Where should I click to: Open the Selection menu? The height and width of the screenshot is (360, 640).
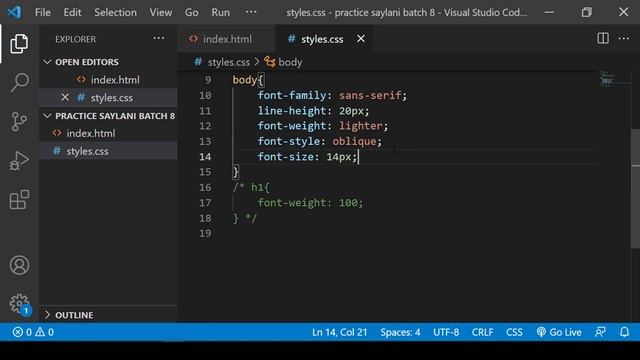click(x=116, y=12)
